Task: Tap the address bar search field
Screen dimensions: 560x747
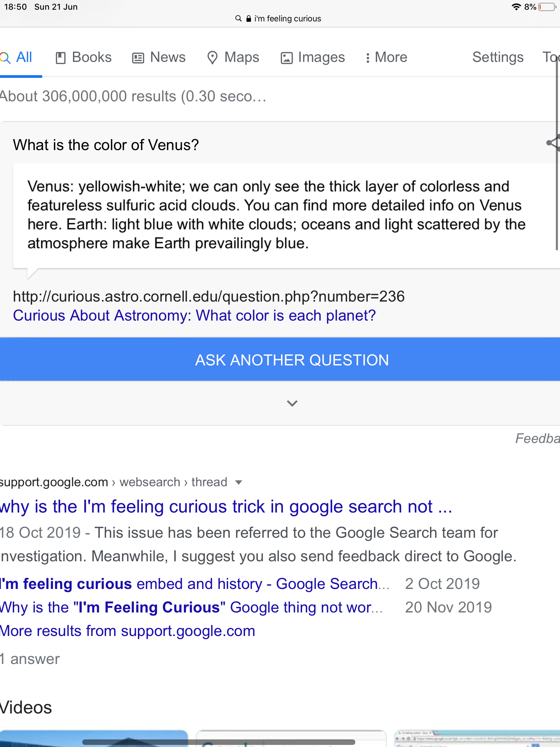Action: (287, 19)
